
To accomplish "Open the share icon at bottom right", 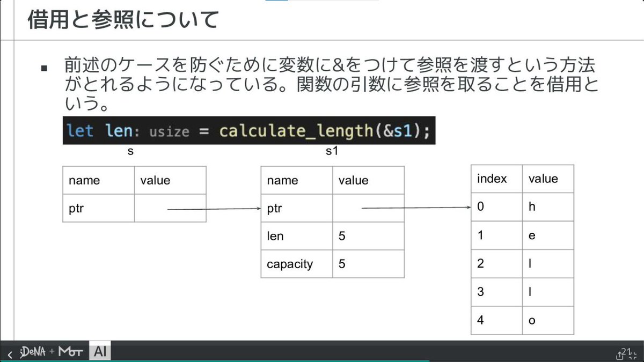I will click(x=620, y=354).
